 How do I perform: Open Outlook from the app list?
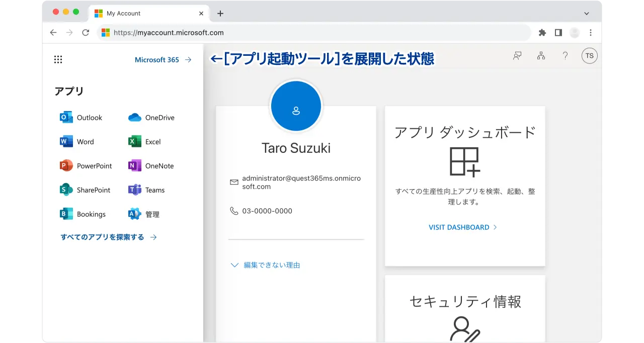(80, 117)
